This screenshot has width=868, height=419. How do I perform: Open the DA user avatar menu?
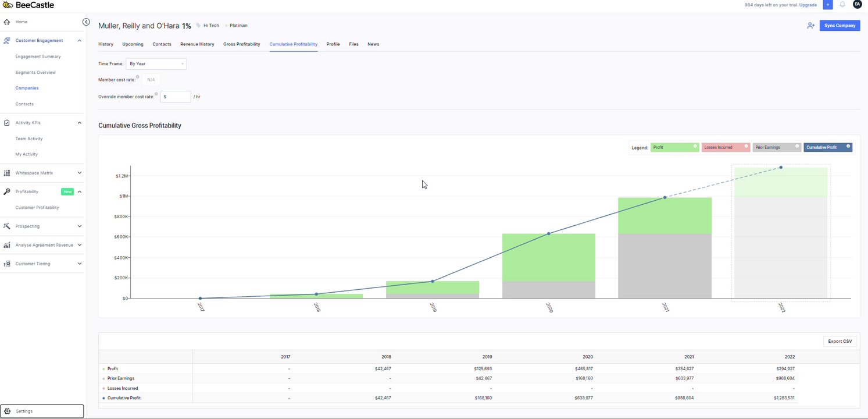(x=857, y=5)
